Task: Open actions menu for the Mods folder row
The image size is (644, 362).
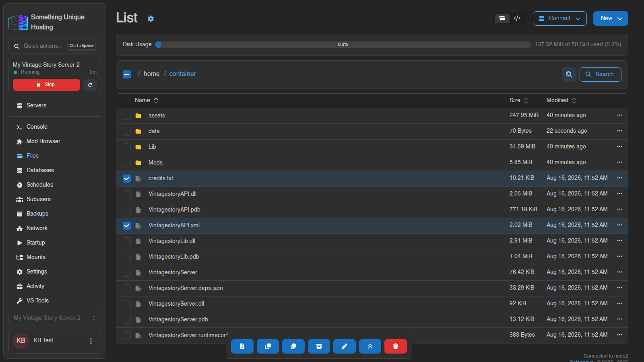Action: pyautogui.click(x=620, y=162)
